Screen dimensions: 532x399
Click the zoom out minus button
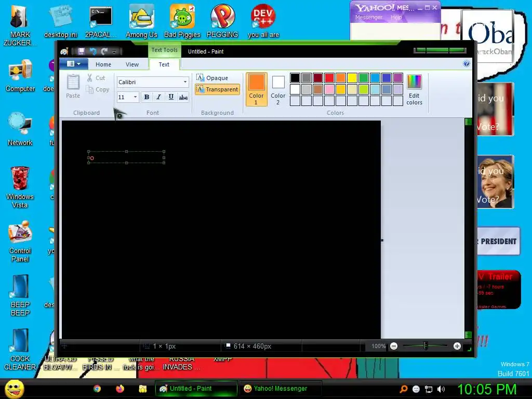click(394, 346)
